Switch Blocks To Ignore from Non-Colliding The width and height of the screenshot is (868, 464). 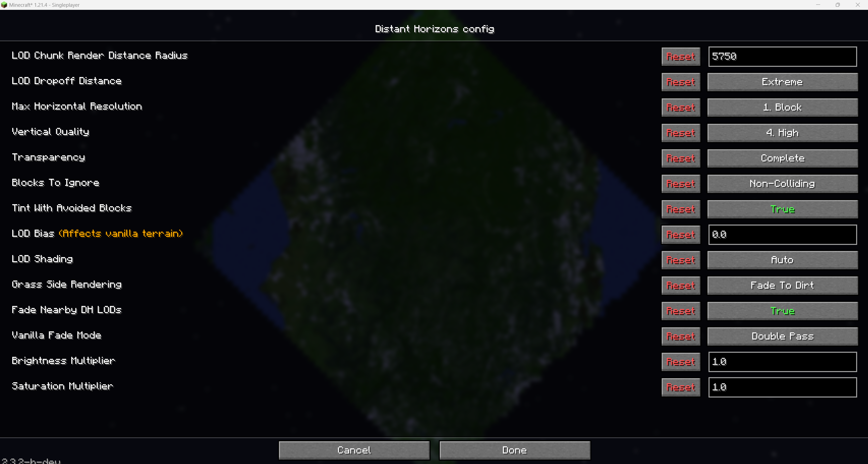click(782, 183)
